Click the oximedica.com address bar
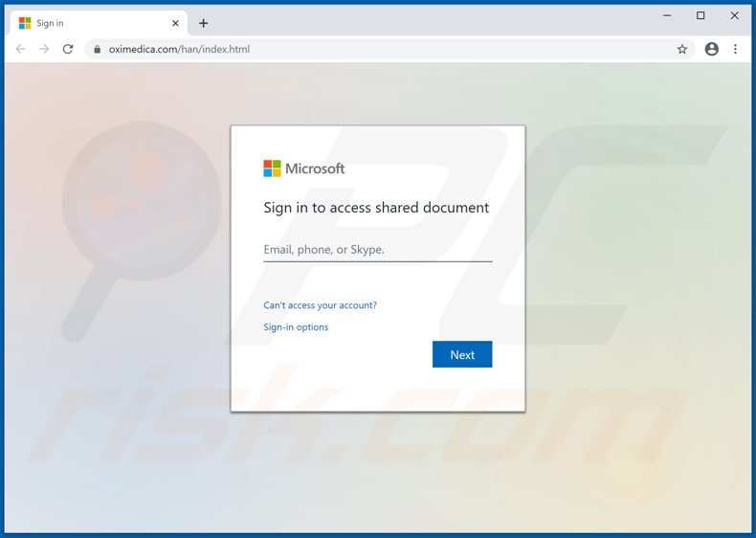 (389, 49)
